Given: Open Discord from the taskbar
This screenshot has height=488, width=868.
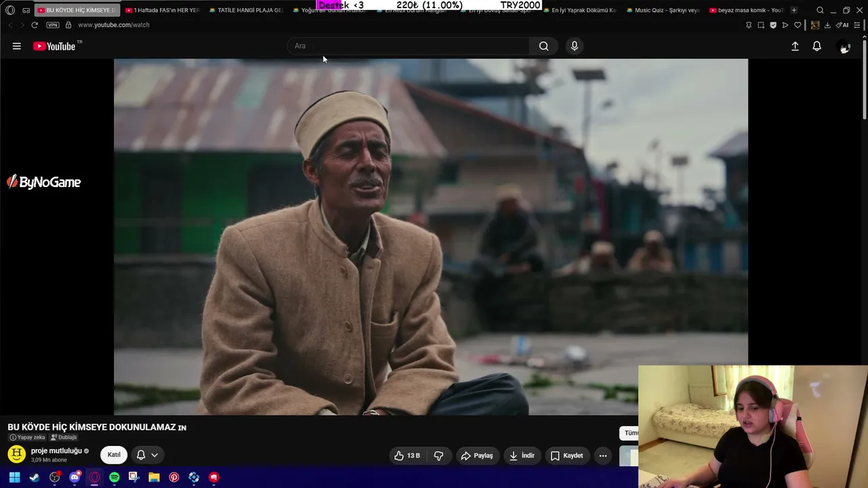Looking at the screenshot, I should coord(75,477).
